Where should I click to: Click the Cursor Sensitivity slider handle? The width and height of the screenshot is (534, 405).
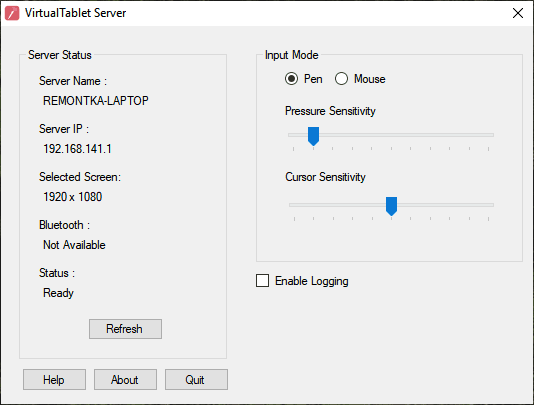(x=391, y=206)
